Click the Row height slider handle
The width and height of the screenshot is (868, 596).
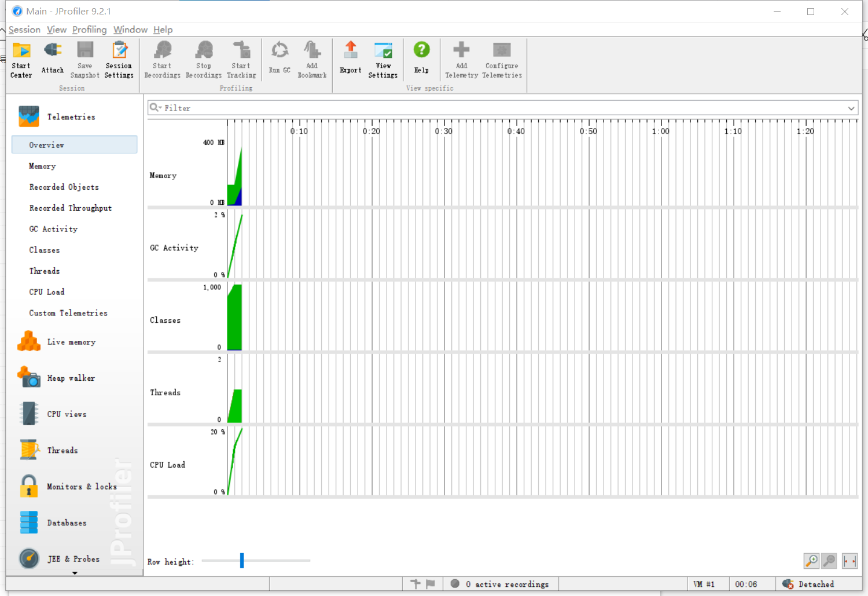pos(242,560)
